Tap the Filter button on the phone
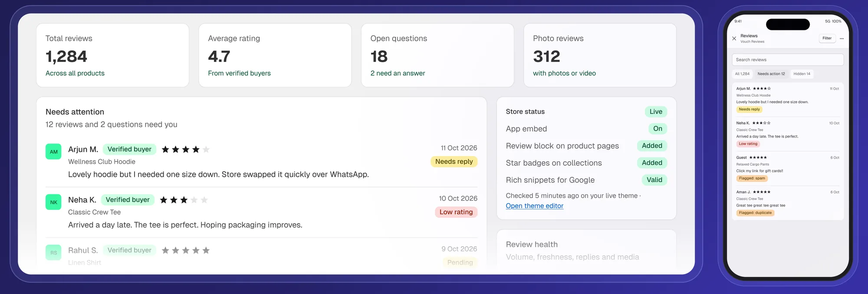This screenshot has height=294, width=868. [x=827, y=38]
